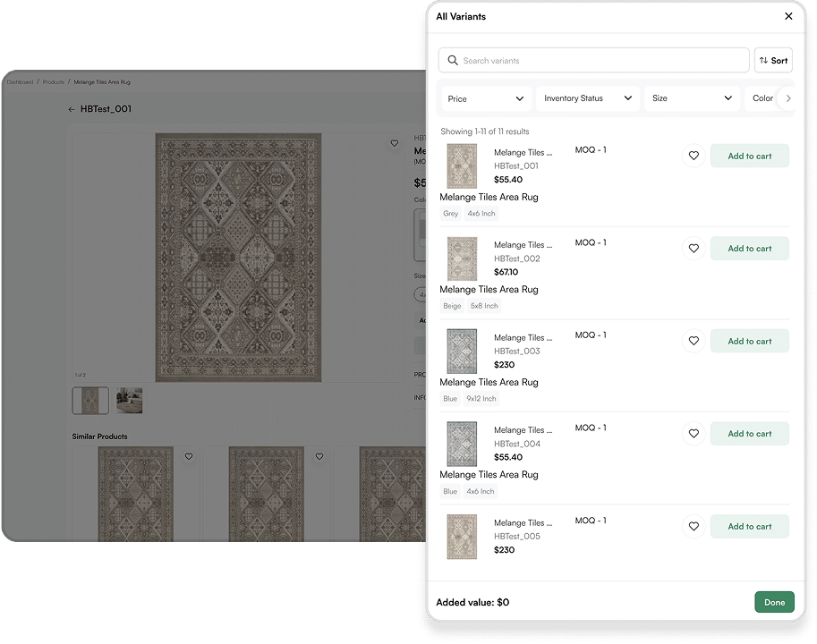Click the 4x6 Inch tag next to Grey
Screen dimensions: 817x644
pos(481,214)
